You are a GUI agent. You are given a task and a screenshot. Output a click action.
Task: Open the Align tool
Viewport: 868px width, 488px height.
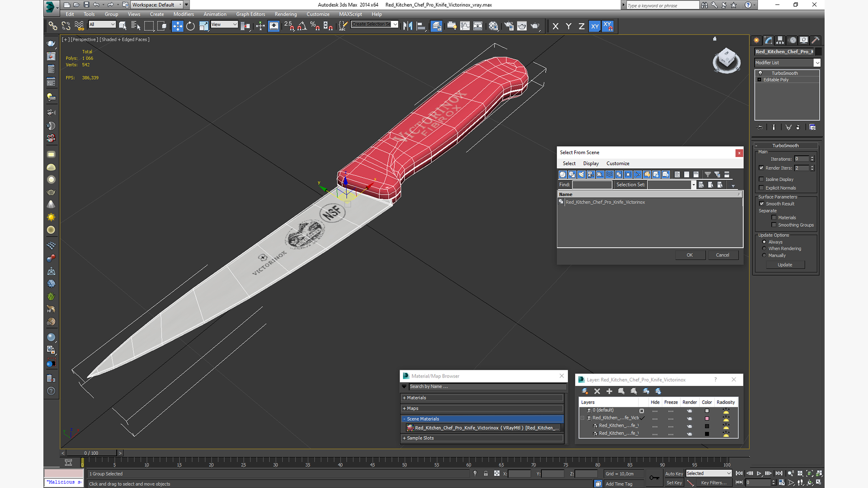point(421,26)
